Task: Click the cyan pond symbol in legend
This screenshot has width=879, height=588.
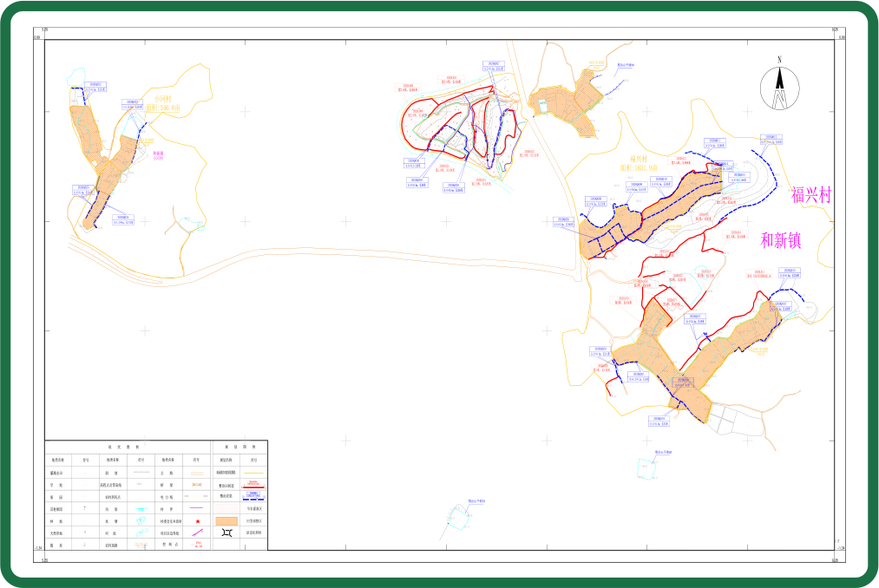Action: point(141,520)
